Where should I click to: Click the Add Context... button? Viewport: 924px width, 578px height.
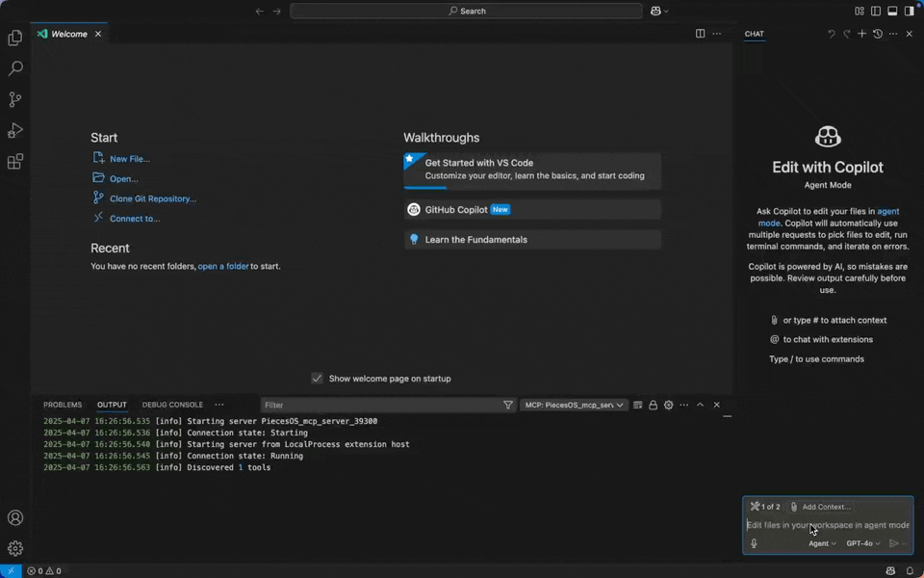[x=820, y=507]
